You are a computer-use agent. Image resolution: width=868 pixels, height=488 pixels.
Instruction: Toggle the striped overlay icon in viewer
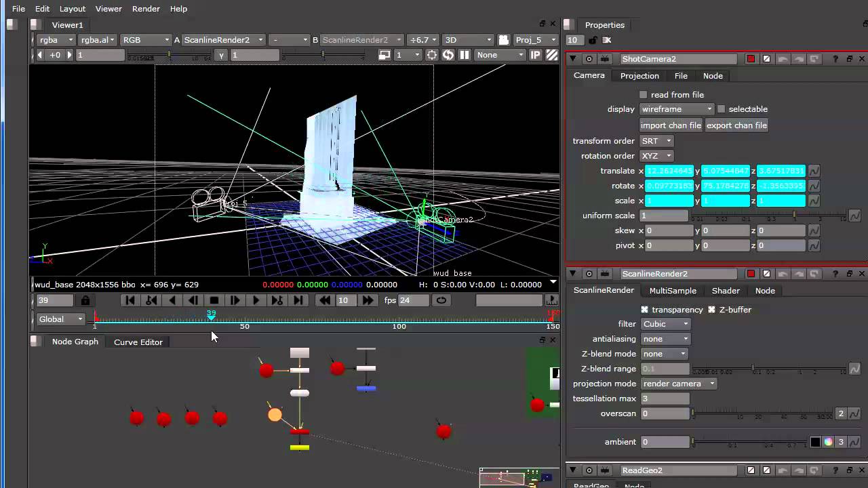coord(552,55)
